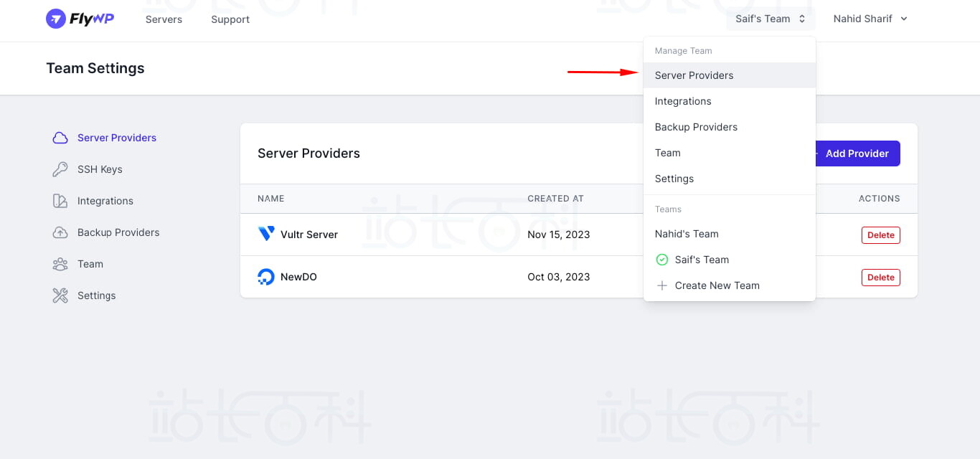The image size is (980, 459).
Task: Click the NewDO DigitalOcean logo icon
Action: pos(266,277)
